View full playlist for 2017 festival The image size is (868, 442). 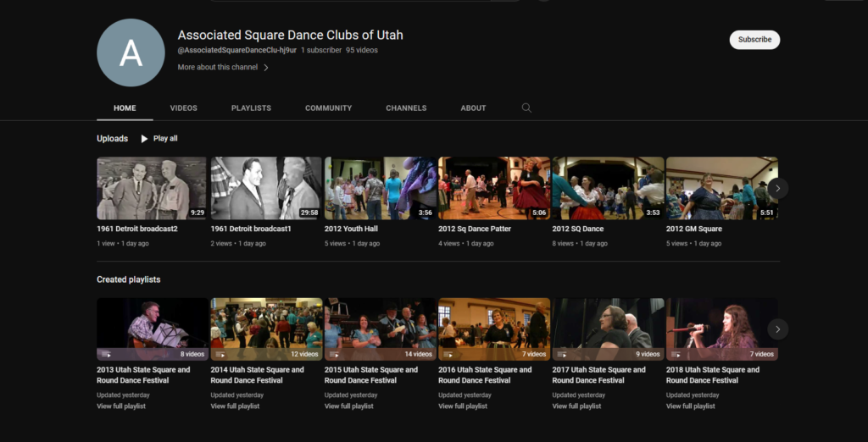576,406
